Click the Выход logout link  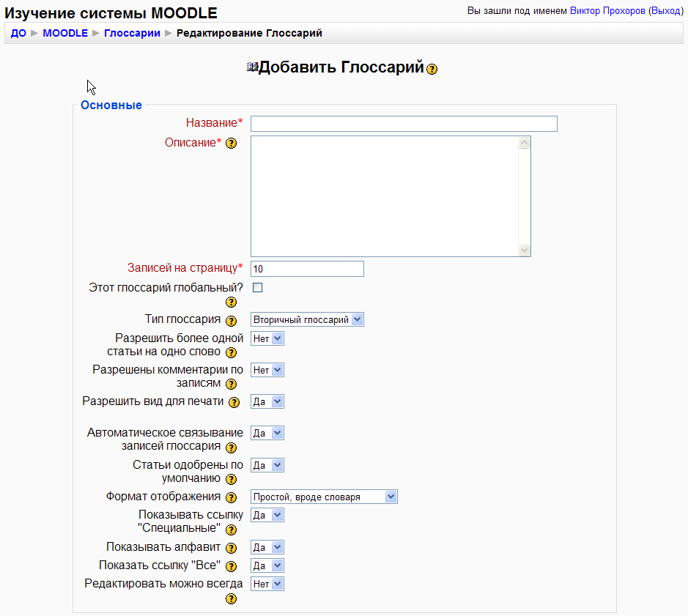pyautogui.click(x=665, y=12)
